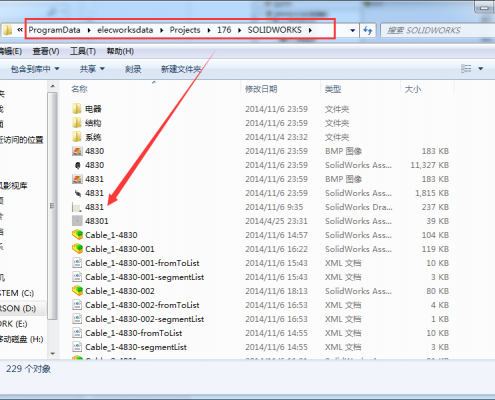Screen dimensions: 495x400
Task: Select the 4831 SolidWorks drawing file icon
Action: (77, 207)
